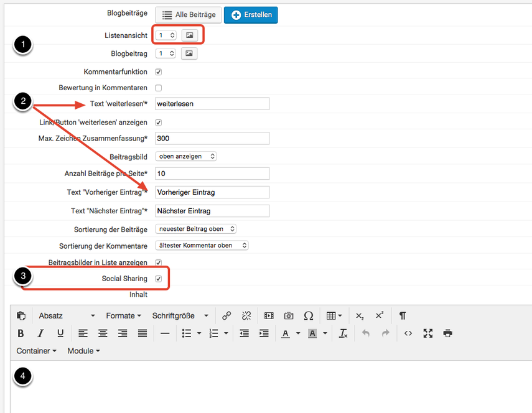The width and height of the screenshot is (532, 413).
Task: Enable Bewertung in Kommentaren checkbox
Action: 158,88
